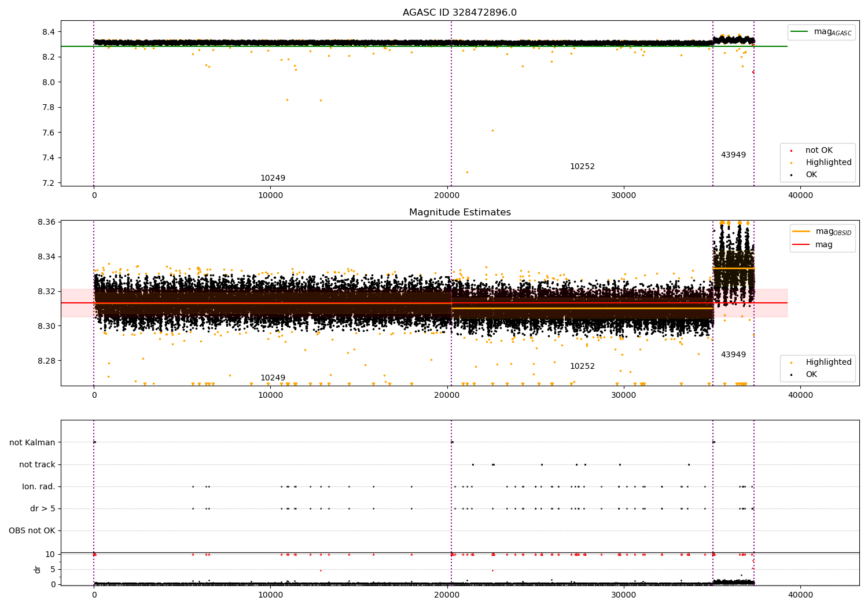Click OK marker in middle plot legend

[x=791, y=375]
